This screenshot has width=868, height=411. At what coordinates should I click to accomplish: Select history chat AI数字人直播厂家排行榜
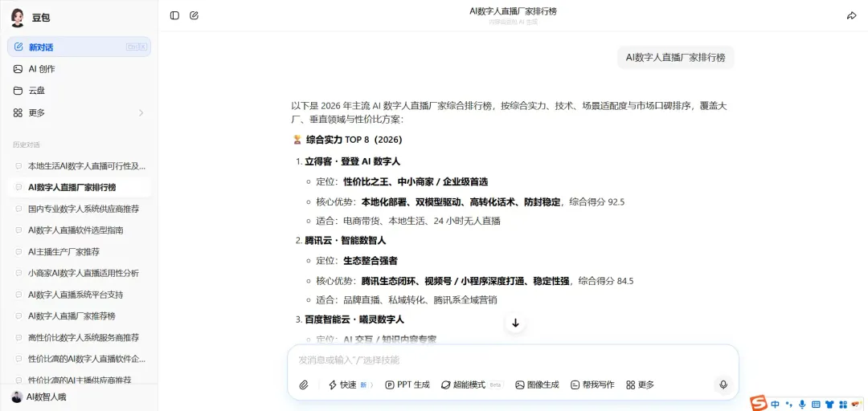tap(79, 187)
